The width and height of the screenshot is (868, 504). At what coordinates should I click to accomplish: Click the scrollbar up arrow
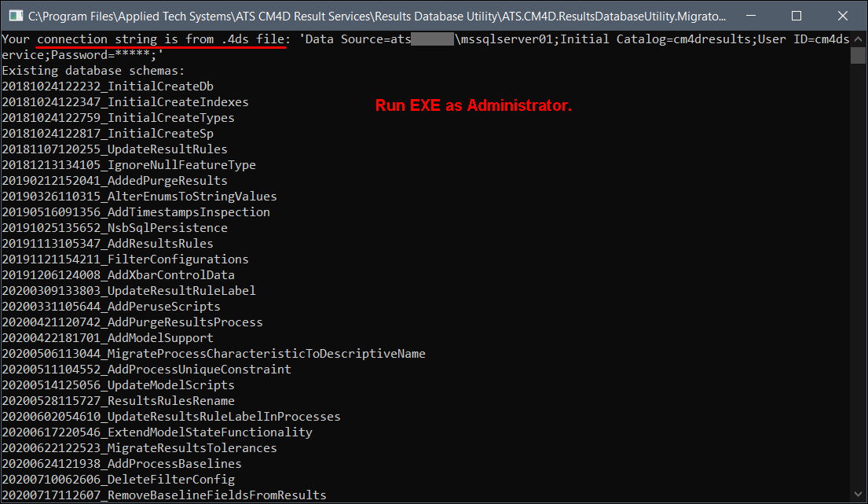(x=858, y=38)
